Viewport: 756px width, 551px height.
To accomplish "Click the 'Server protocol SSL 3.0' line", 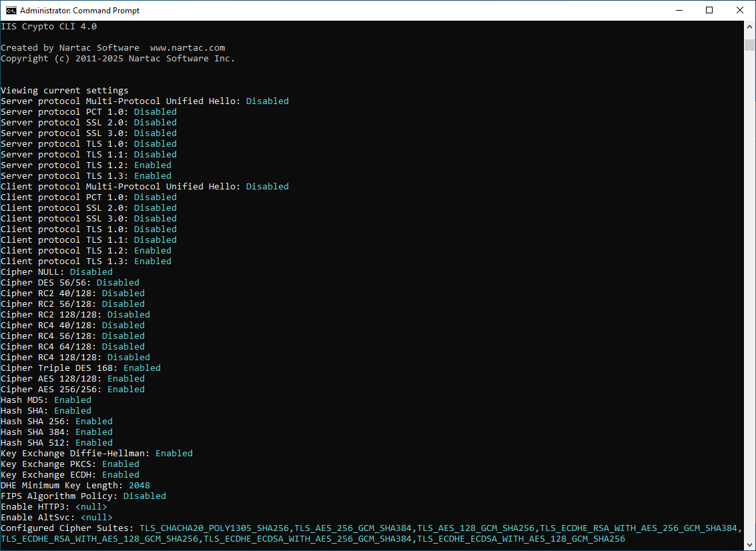I will (89, 133).
